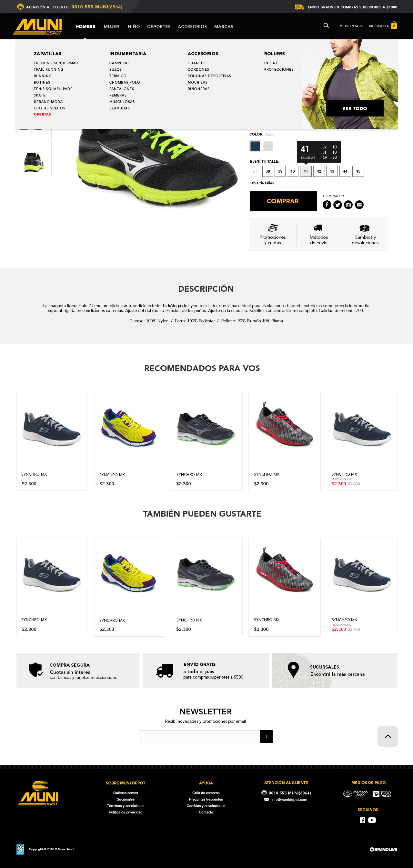Choose size 45 option
The height and width of the screenshot is (868, 413).
click(358, 171)
